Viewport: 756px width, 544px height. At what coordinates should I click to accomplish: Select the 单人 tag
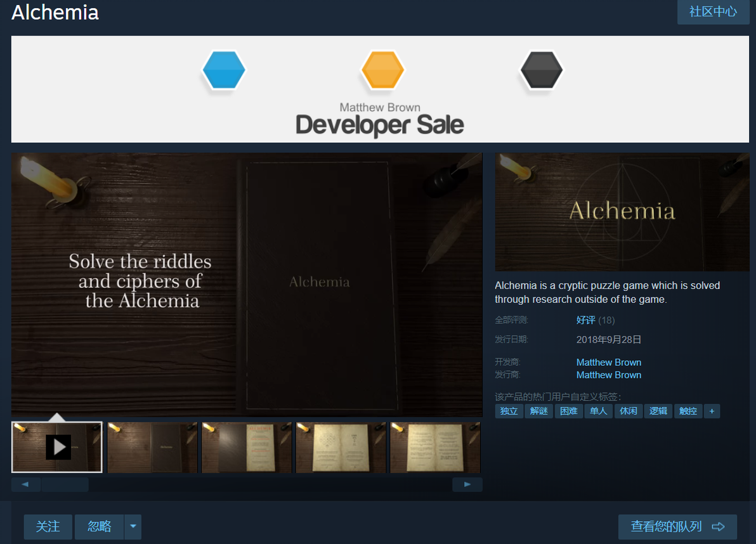point(599,411)
